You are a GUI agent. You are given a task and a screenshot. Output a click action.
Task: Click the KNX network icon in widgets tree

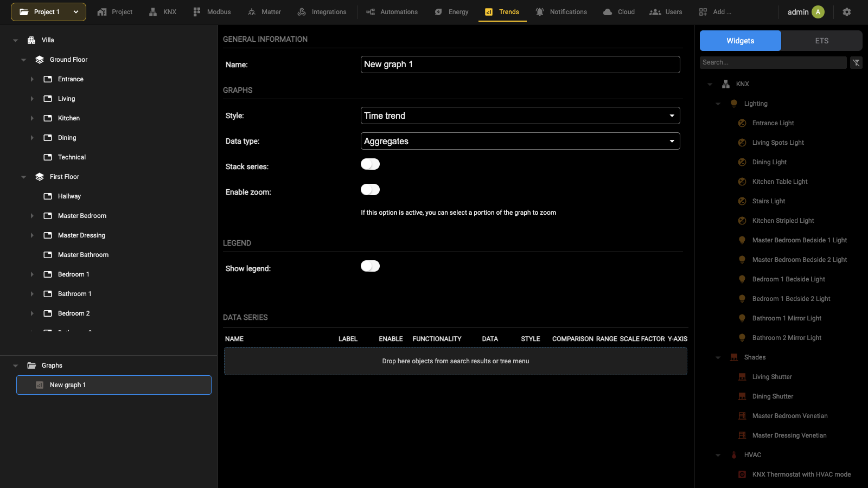tap(726, 84)
